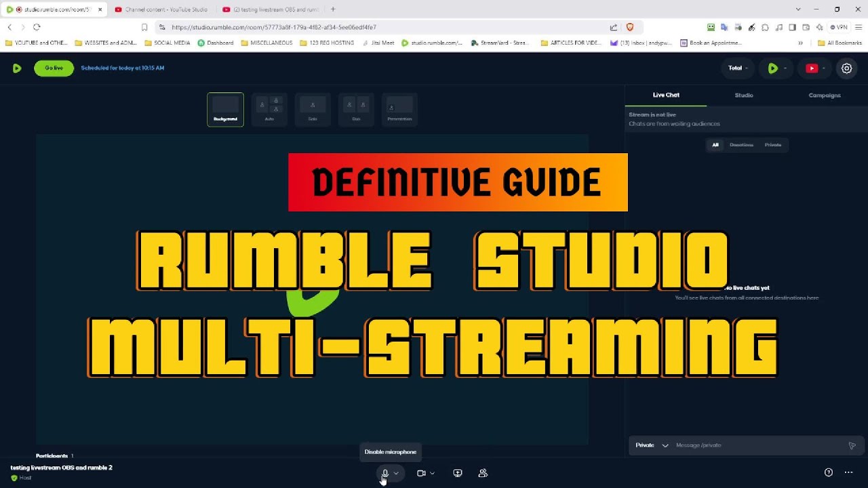
Task: Switch to the Studio tab
Action: click(x=744, y=95)
